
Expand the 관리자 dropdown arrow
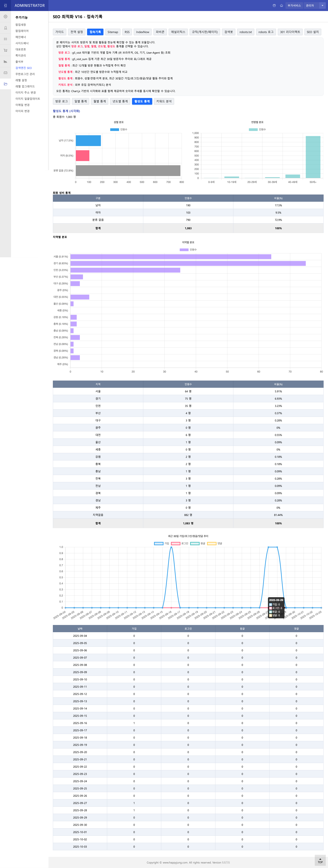[322, 5]
